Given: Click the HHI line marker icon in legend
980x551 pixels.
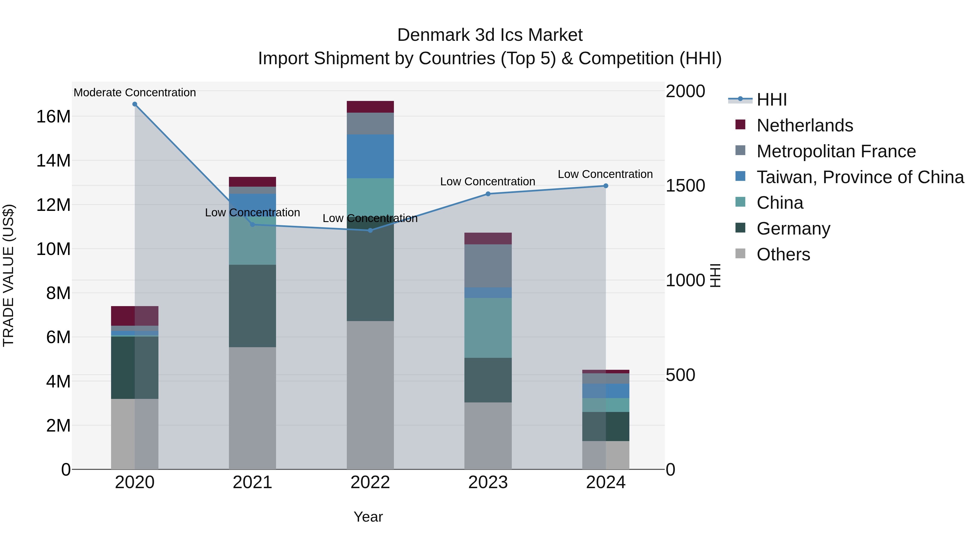Looking at the screenshot, I should click(x=740, y=99).
